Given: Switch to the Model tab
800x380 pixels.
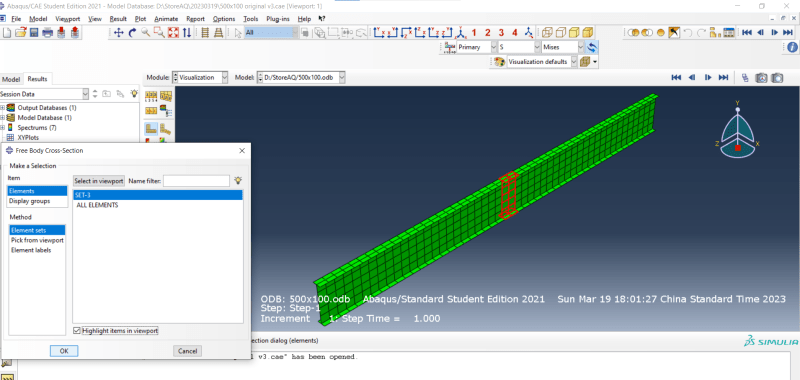Looking at the screenshot, I should (11, 79).
